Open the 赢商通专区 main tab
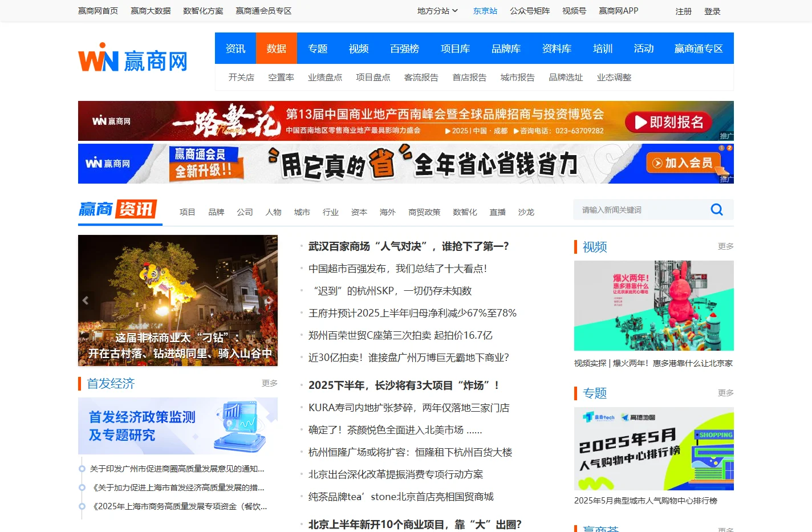Screen dimensions: 812x532 699,48
